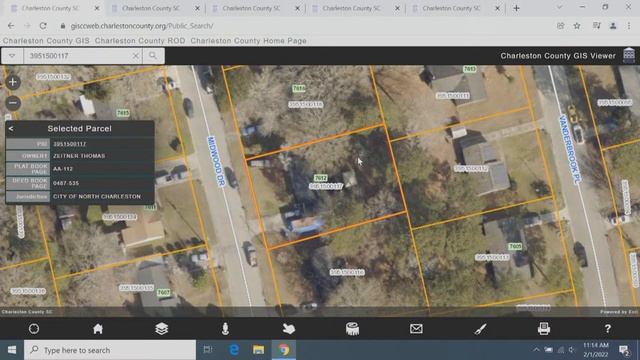Select the pointing hand identify tool

click(289, 329)
